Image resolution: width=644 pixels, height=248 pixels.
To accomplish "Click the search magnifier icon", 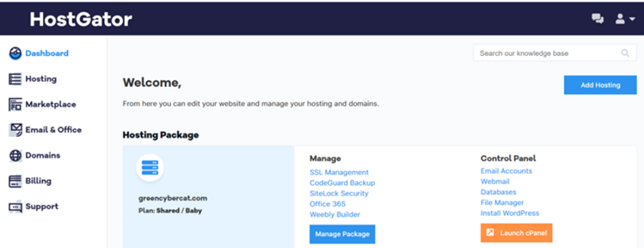I will point(625,53).
